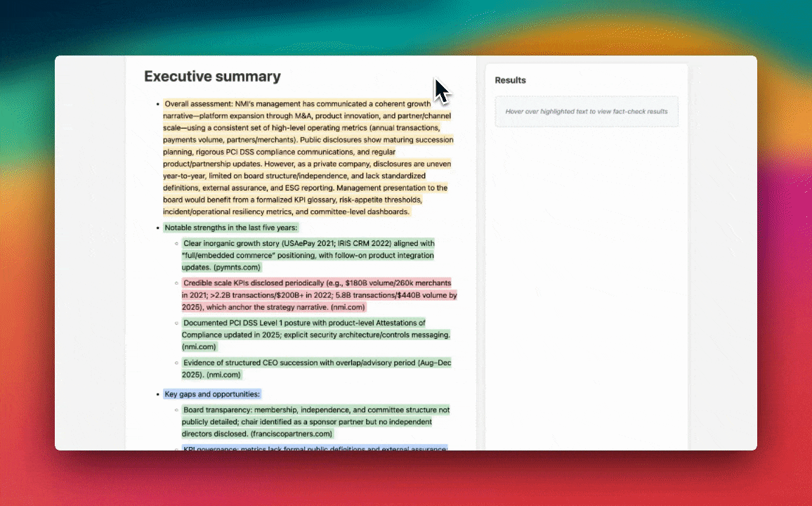Viewport: 812px width, 506px height.
Task: Click the bullet marker beside Overall assessment
Action: click(x=157, y=103)
